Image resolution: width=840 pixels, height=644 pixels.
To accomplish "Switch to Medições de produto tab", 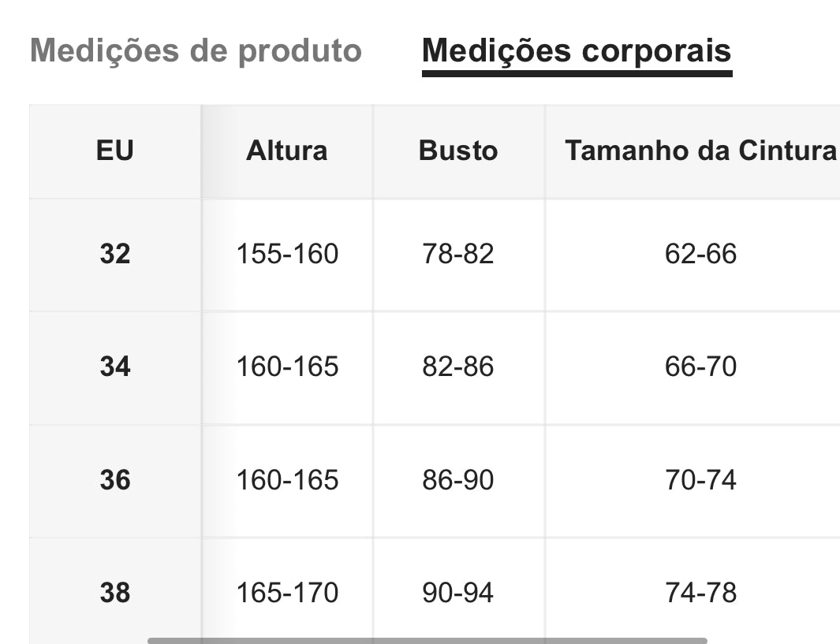I will 196,51.
